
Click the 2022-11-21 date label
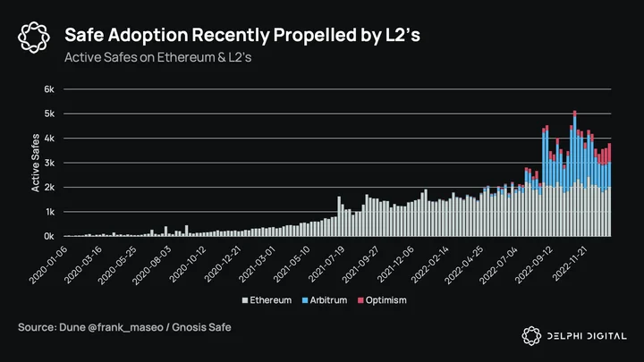(x=571, y=265)
